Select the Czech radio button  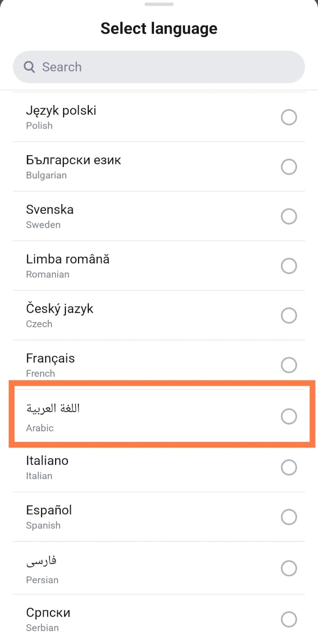[289, 315]
